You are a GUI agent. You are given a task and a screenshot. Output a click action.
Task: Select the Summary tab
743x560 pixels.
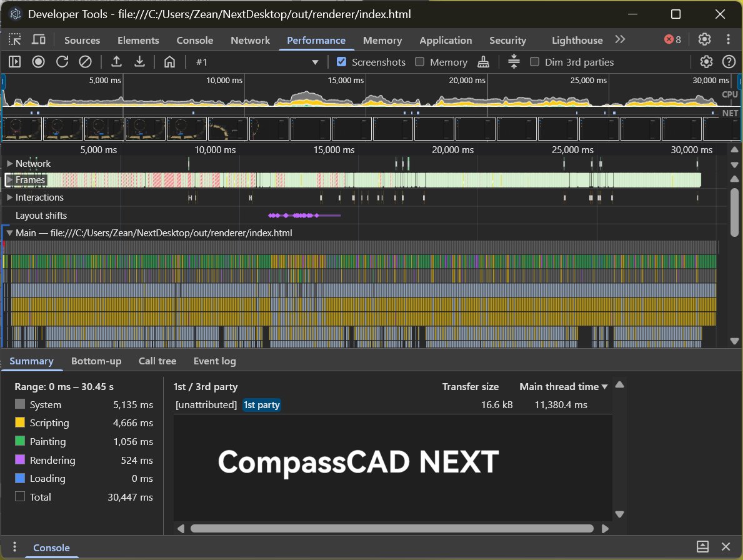click(x=31, y=361)
